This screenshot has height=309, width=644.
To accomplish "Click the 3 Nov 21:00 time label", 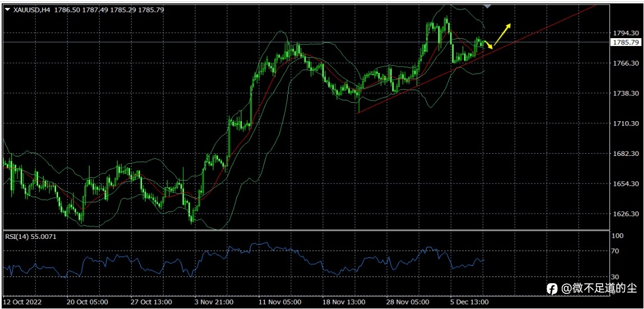I will coord(215,302).
